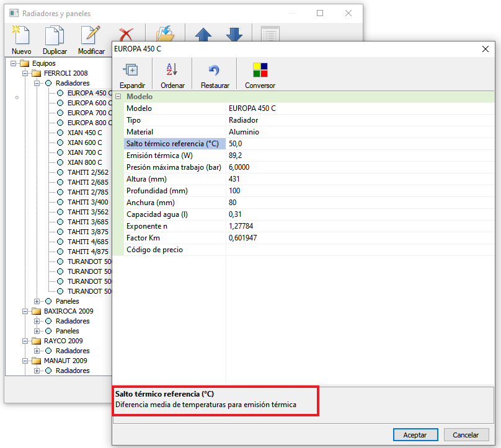
Task: Click the empty Código de precio field
Action: click(360, 250)
